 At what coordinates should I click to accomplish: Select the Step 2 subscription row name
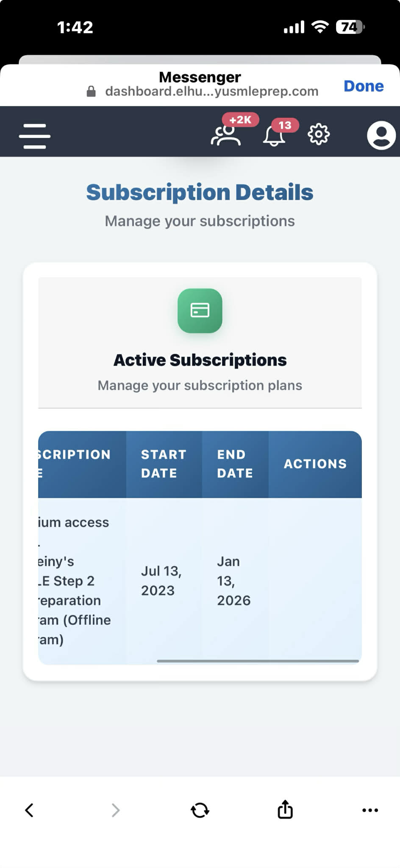(74, 581)
